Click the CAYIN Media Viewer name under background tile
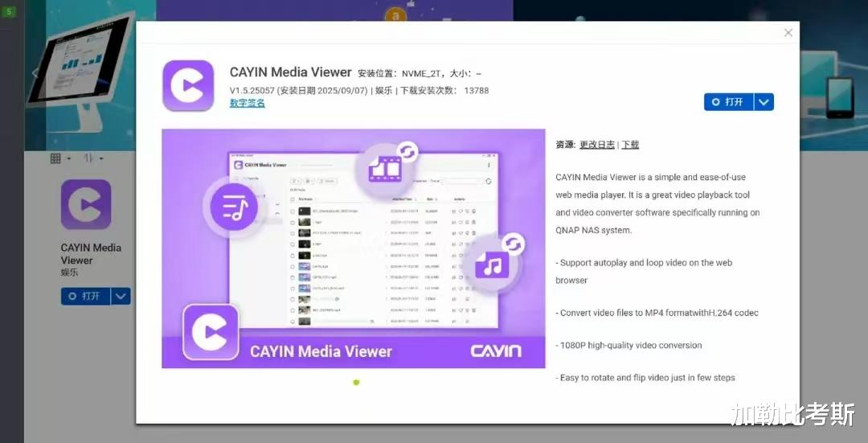 click(x=91, y=253)
